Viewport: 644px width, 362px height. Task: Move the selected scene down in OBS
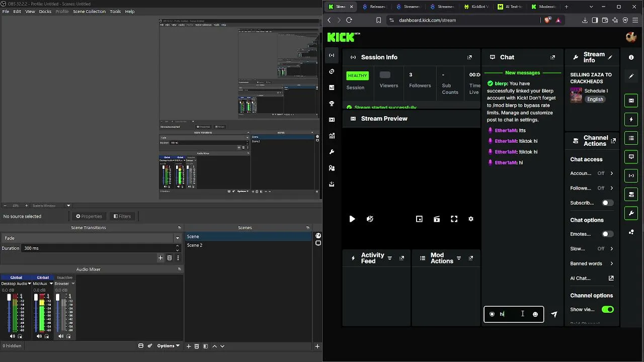[x=222, y=346]
